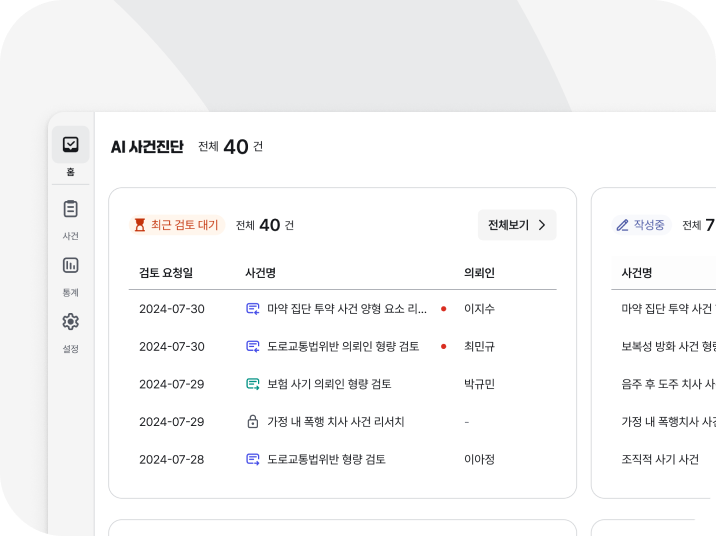This screenshot has height=536, width=716.
Task: Click the 2024-07-29 date for 가정 내 폭행 row
Action: coord(172,422)
